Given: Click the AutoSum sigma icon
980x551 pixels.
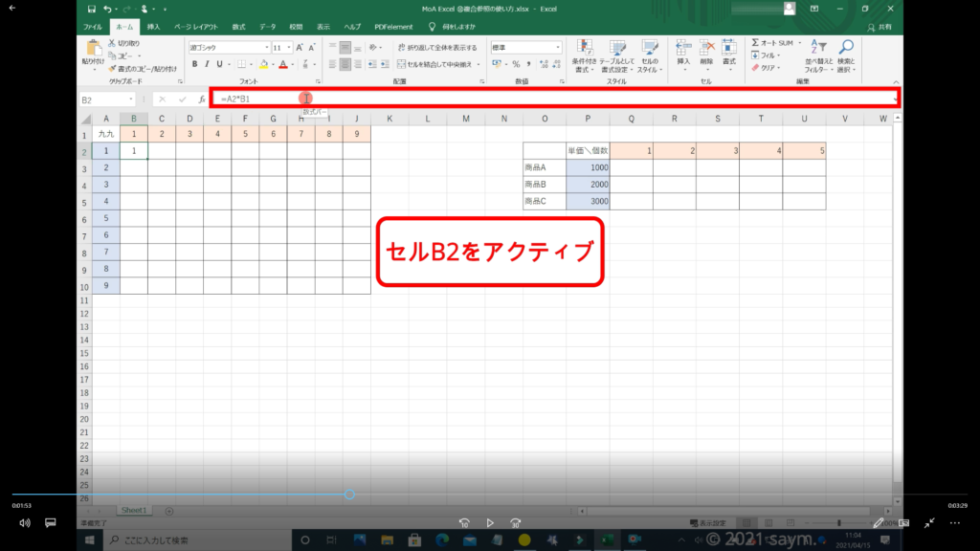Looking at the screenshot, I should (756, 43).
